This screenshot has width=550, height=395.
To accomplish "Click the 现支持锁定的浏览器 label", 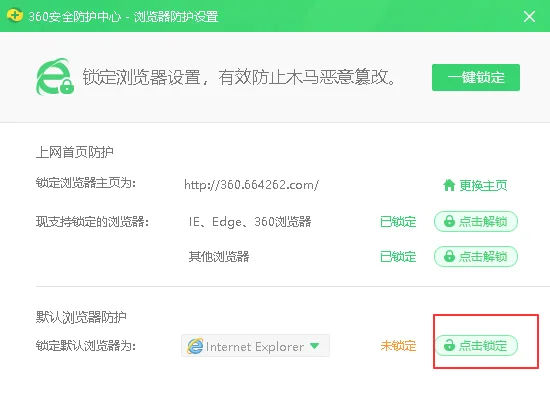I will pos(92,222).
